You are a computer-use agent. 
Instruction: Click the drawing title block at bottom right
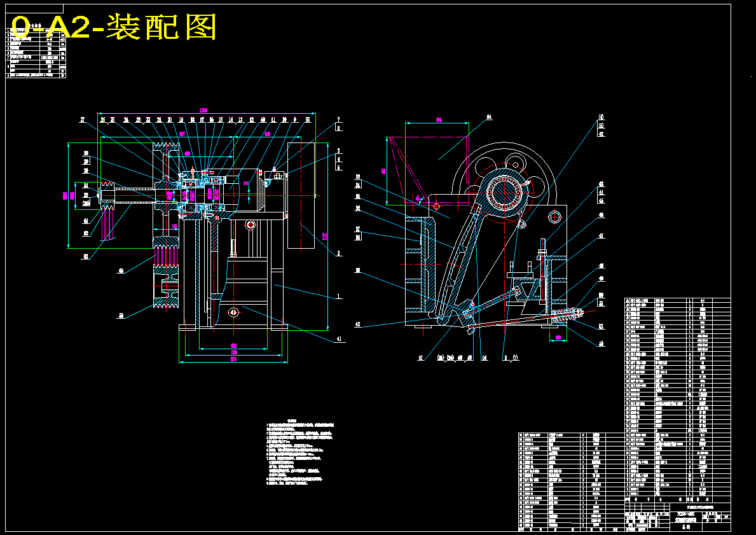click(x=677, y=516)
